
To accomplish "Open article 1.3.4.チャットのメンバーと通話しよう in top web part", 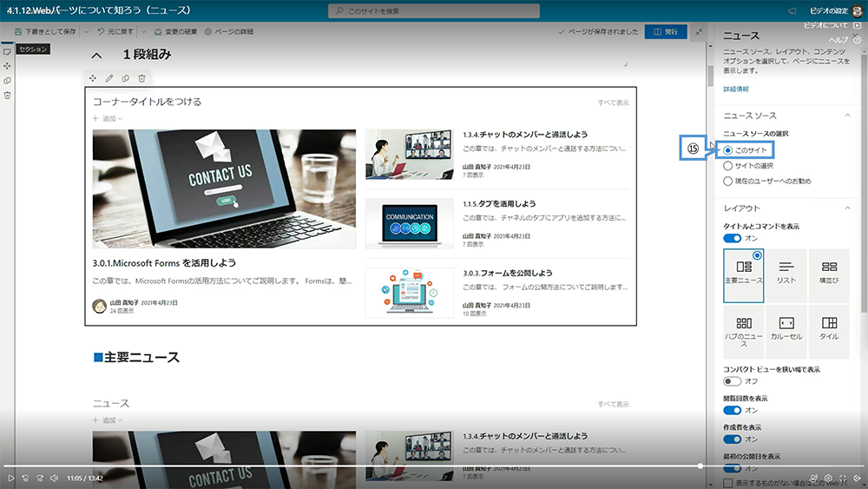I will (525, 135).
